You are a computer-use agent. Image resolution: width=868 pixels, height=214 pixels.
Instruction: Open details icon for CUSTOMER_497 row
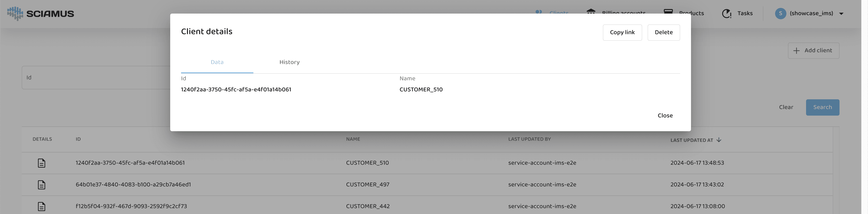pos(41,185)
